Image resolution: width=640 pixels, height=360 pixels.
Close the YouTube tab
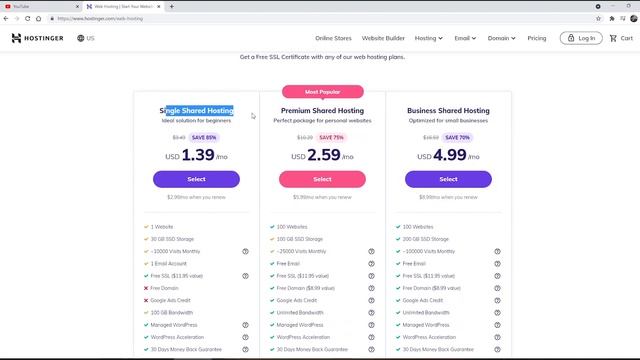pyautogui.click(x=77, y=7)
